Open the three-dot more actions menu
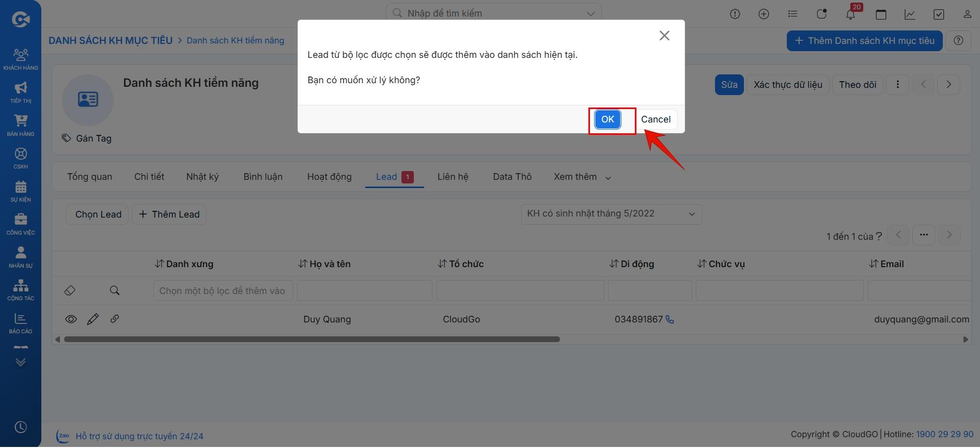Screen dimensions: 980x448 897,85
